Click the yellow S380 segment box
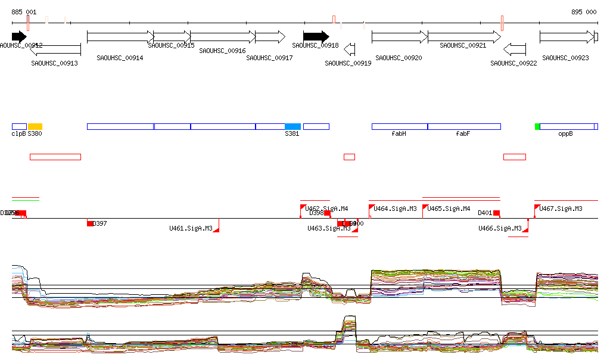 (x=35, y=126)
